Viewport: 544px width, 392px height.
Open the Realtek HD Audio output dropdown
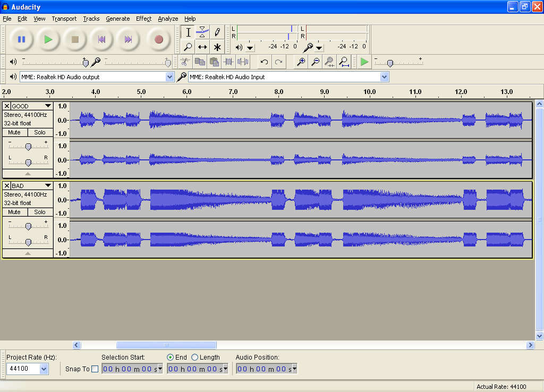click(x=169, y=77)
